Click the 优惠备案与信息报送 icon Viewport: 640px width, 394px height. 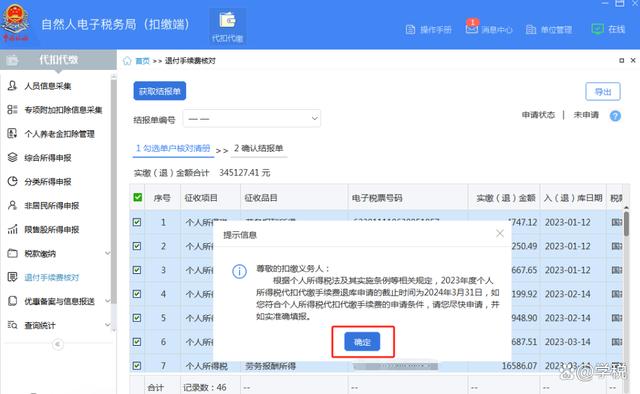click(x=13, y=301)
